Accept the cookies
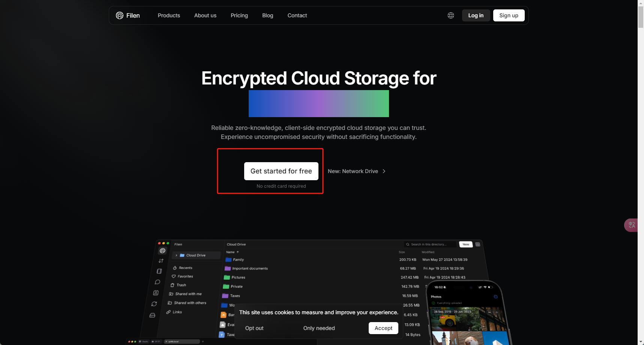This screenshot has height=345, width=644. pyautogui.click(x=383, y=328)
